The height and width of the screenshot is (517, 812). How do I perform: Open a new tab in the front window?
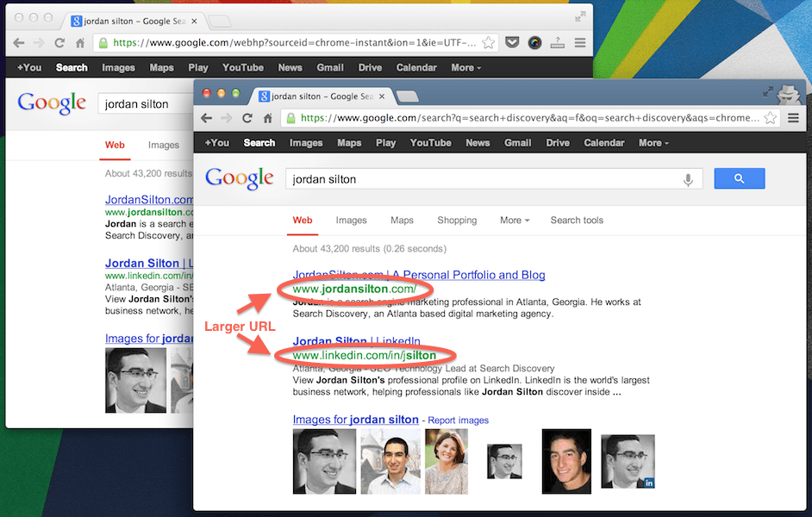(407, 97)
